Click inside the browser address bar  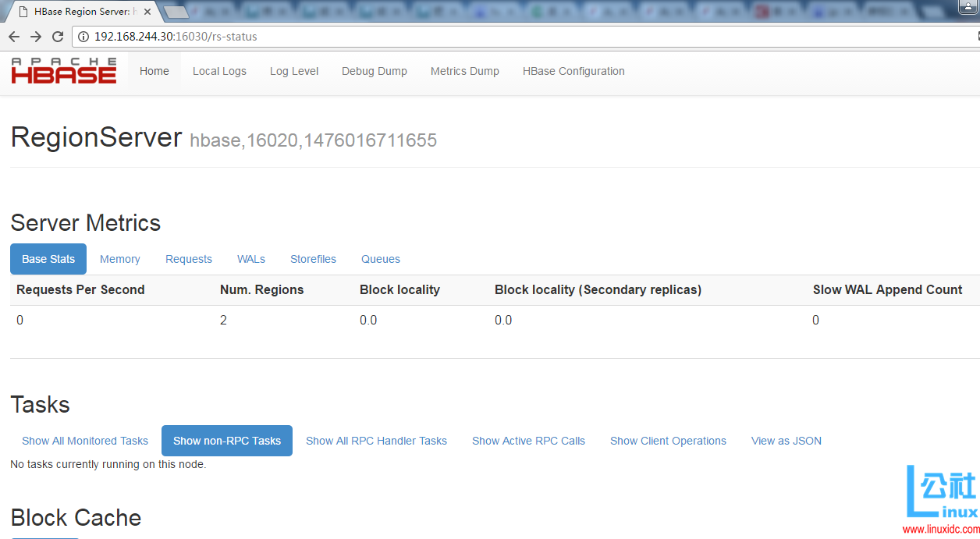312,36
